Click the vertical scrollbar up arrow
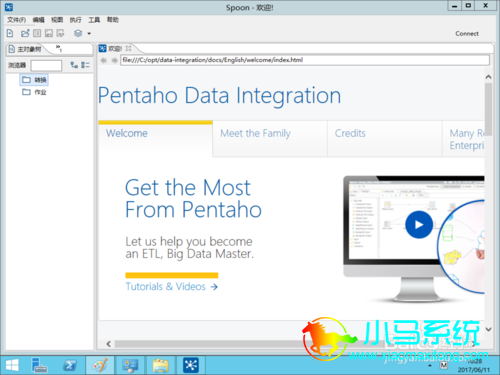 488,77
